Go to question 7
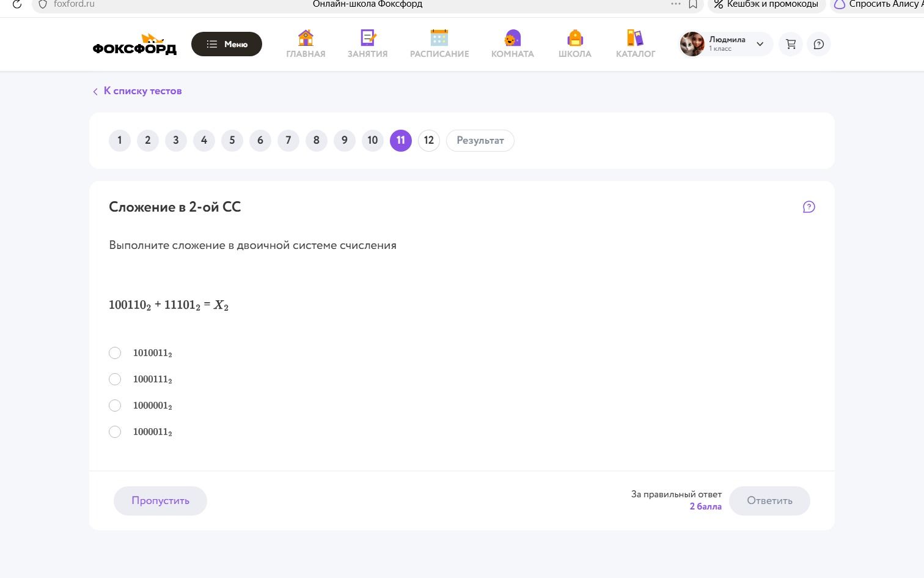Viewport: 924px width, 578px height. coord(288,140)
